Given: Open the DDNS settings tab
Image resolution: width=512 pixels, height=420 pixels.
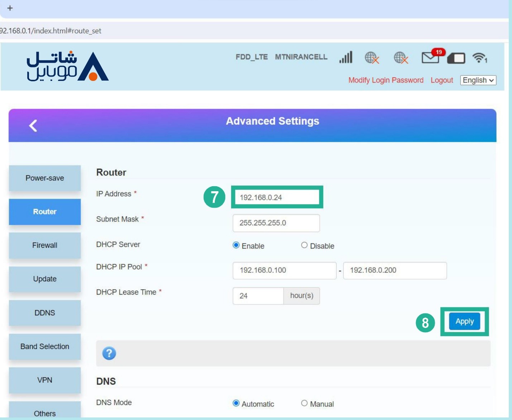Looking at the screenshot, I should 45,313.
